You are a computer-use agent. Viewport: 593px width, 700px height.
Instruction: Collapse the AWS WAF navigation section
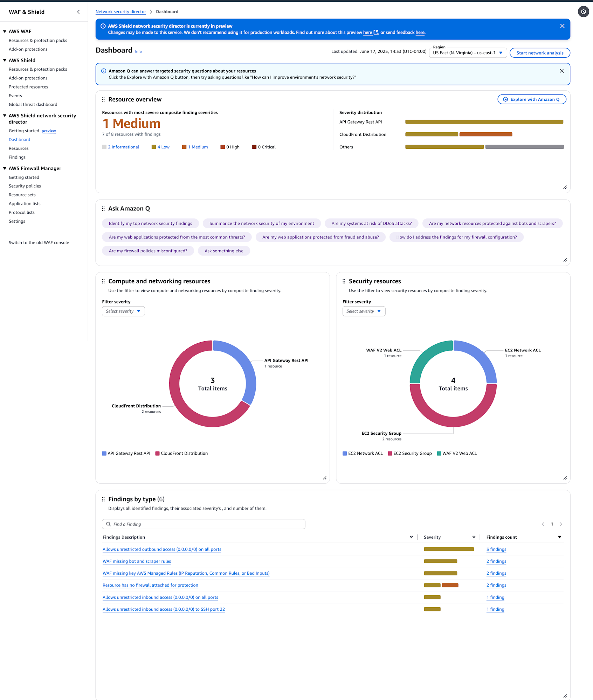click(5, 31)
